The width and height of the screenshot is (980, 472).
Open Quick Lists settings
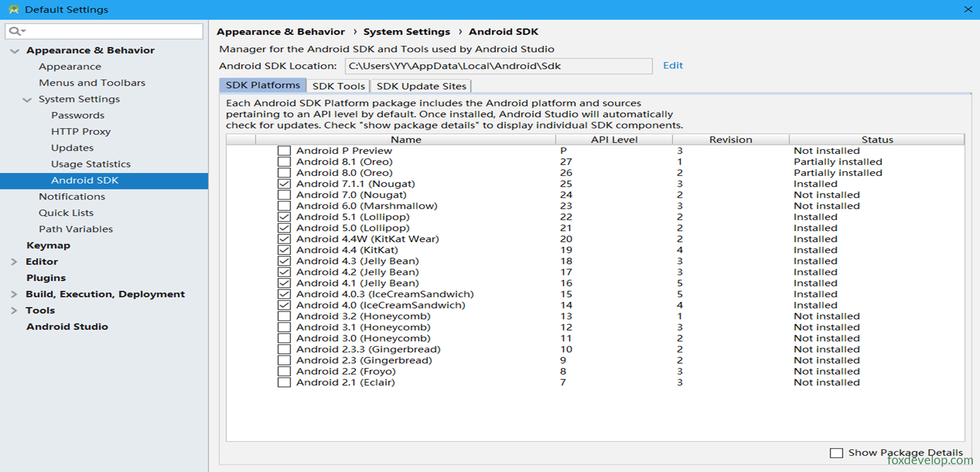tap(66, 213)
